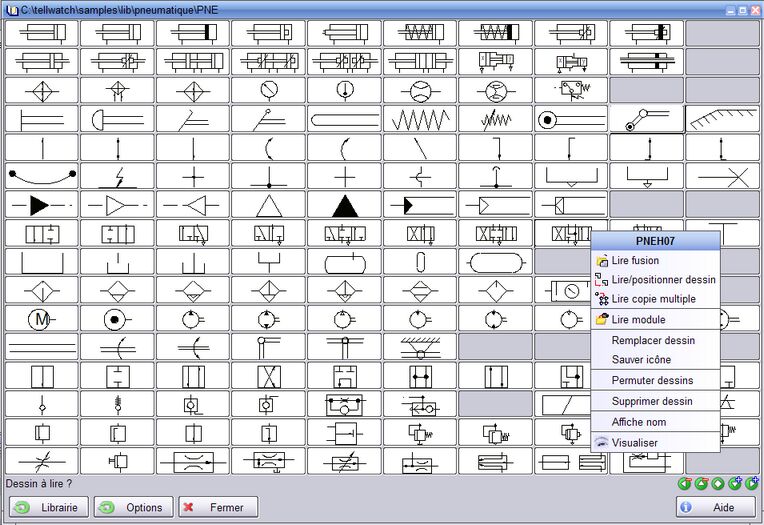Open Aide help button
This screenshot has width=764, height=525.
(x=715, y=507)
